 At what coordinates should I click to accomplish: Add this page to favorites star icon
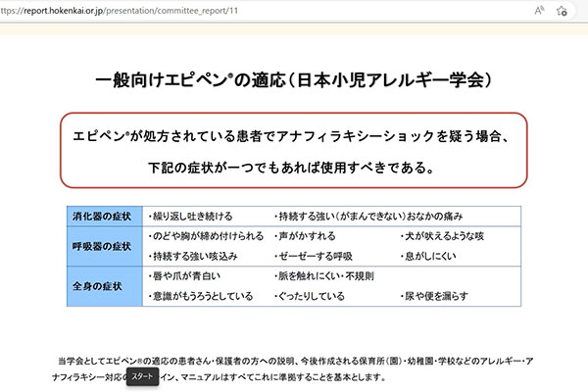pos(563,10)
